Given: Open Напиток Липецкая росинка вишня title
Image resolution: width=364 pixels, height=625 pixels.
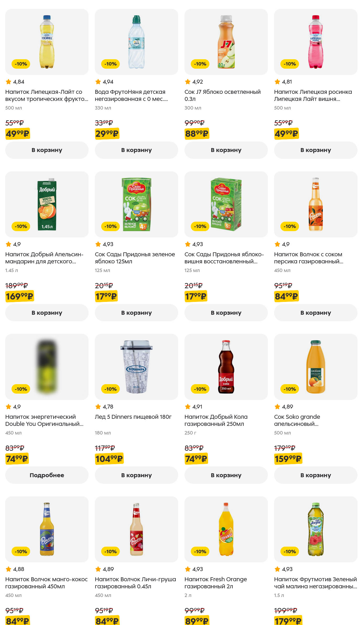Looking at the screenshot, I should (x=313, y=95).
